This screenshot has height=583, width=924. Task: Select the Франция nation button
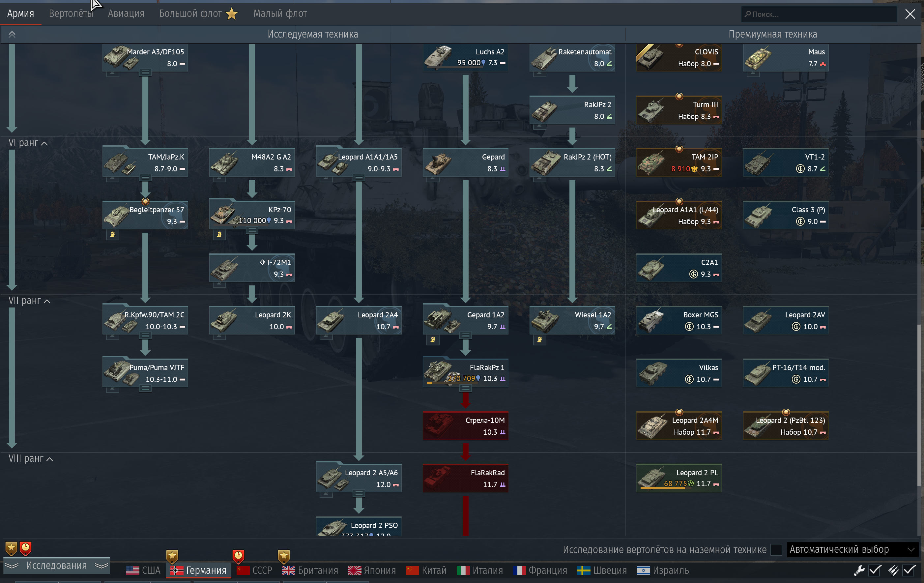click(x=540, y=570)
